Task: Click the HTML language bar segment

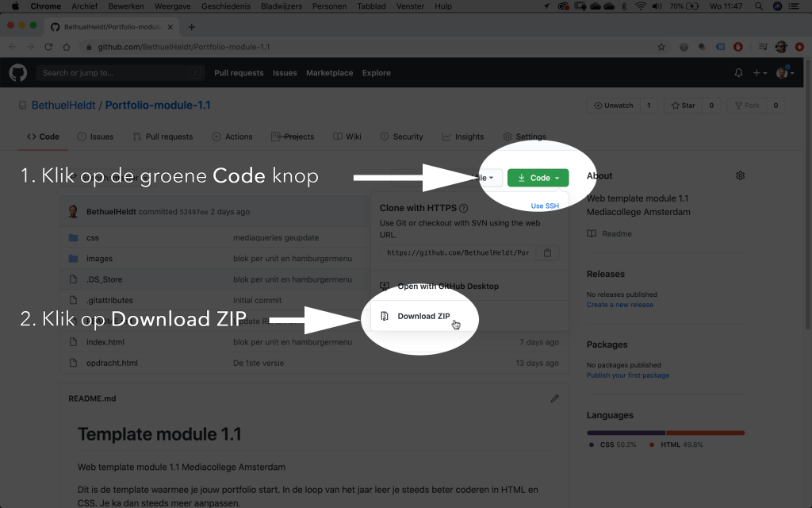Action: tap(705, 433)
